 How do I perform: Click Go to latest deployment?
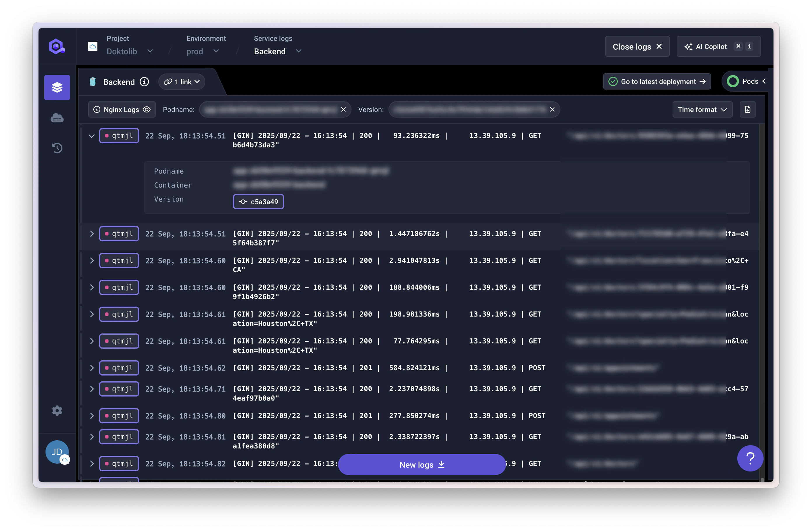click(657, 81)
